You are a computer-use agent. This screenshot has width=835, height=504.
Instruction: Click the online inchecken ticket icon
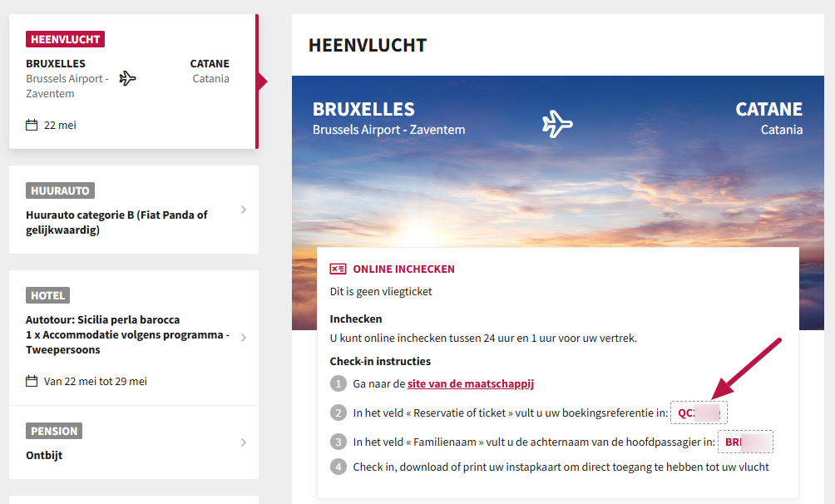pos(338,269)
